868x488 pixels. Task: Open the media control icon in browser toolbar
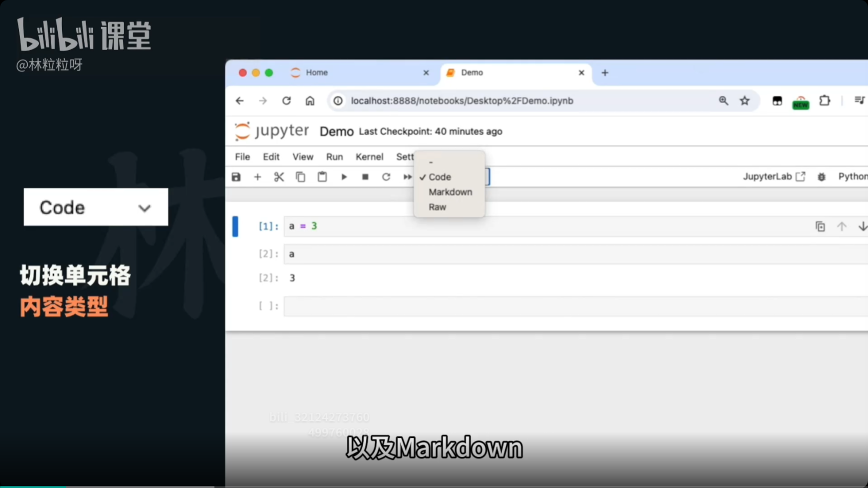(859, 101)
